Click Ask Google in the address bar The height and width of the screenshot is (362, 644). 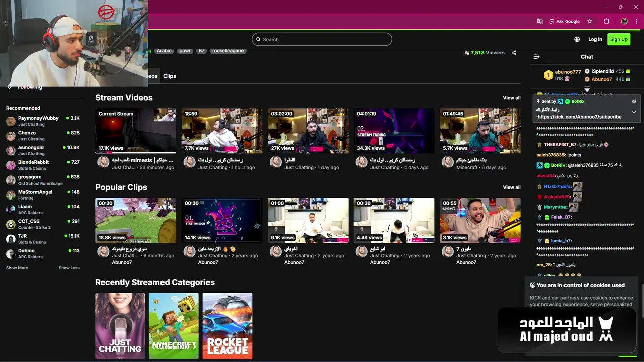[x=565, y=21]
